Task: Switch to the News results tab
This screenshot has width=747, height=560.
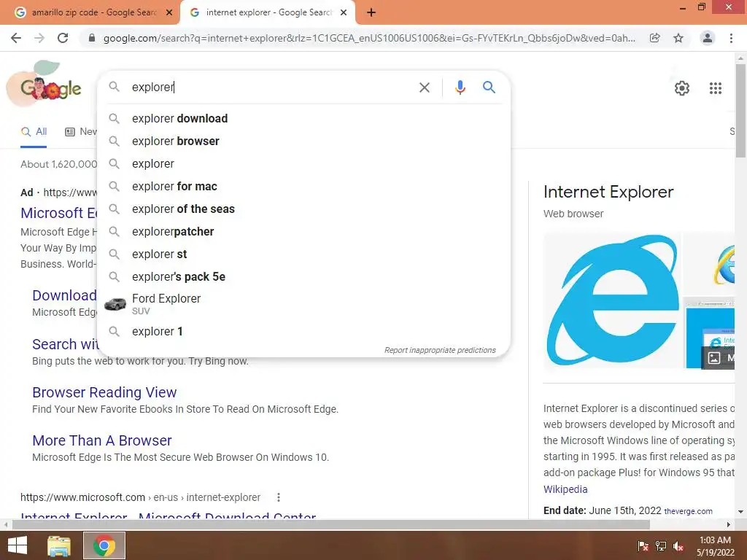Action: point(80,132)
